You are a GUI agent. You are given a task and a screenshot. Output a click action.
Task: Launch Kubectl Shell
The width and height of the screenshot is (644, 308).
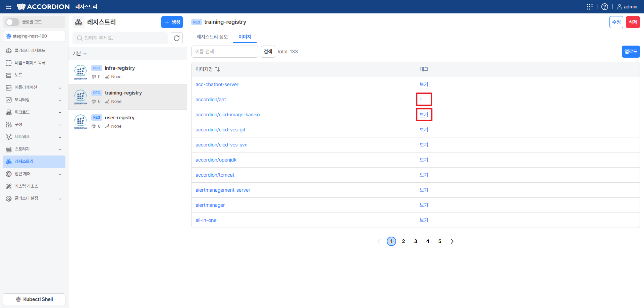(x=34, y=299)
